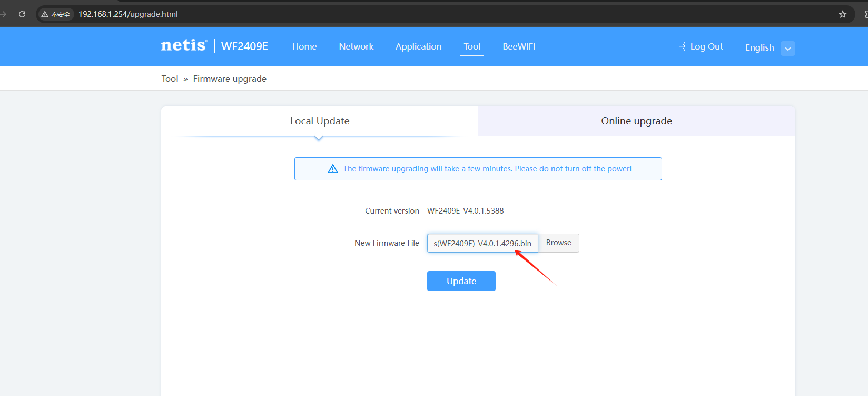Click the not-secure warning icon in address bar
The height and width of the screenshot is (396, 868).
point(45,14)
